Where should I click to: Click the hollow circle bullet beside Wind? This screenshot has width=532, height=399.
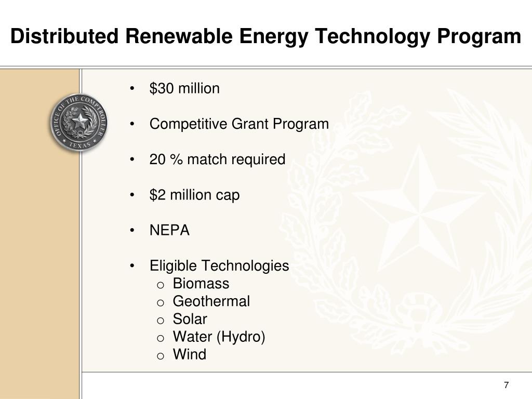(161, 356)
